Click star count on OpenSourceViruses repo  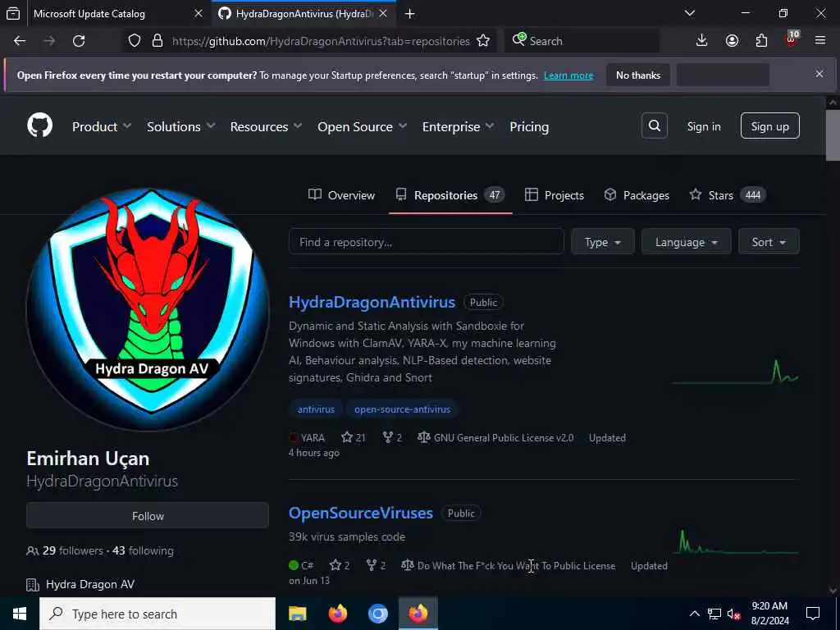tap(340, 565)
